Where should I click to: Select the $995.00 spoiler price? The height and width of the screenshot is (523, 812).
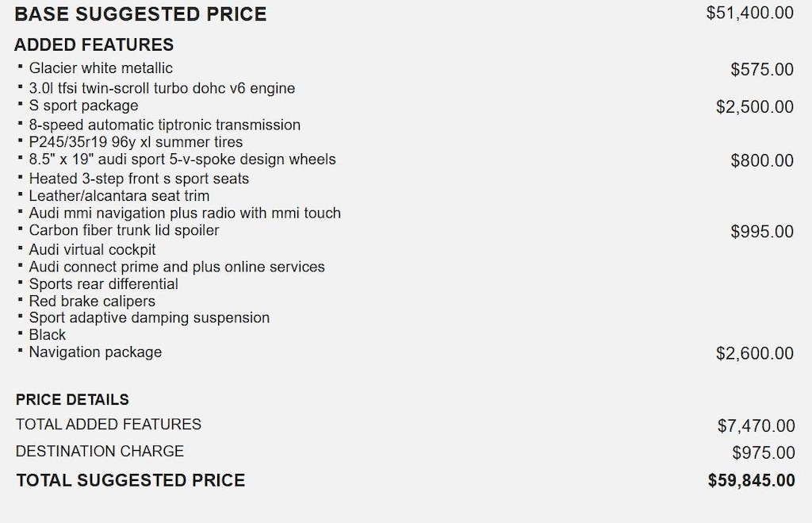click(761, 232)
